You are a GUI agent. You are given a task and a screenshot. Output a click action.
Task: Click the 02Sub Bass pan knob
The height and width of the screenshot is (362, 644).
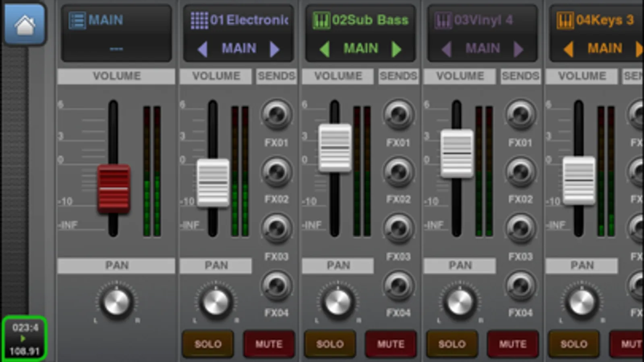tap(338, 302)
